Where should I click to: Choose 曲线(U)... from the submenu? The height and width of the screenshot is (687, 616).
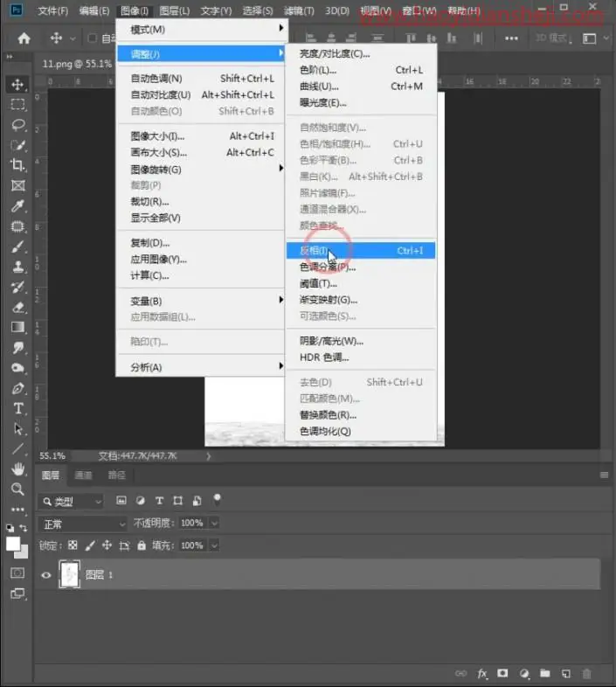point(361,87)
